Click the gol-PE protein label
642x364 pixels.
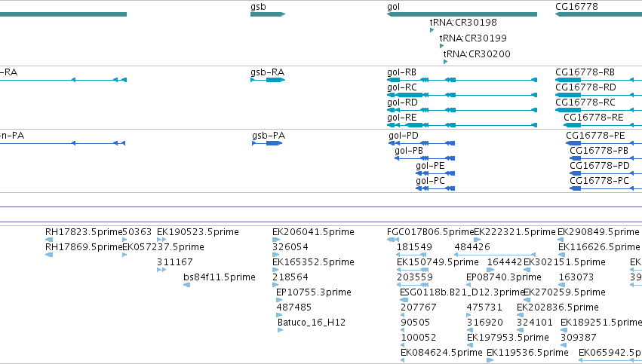tap(430, 166)
